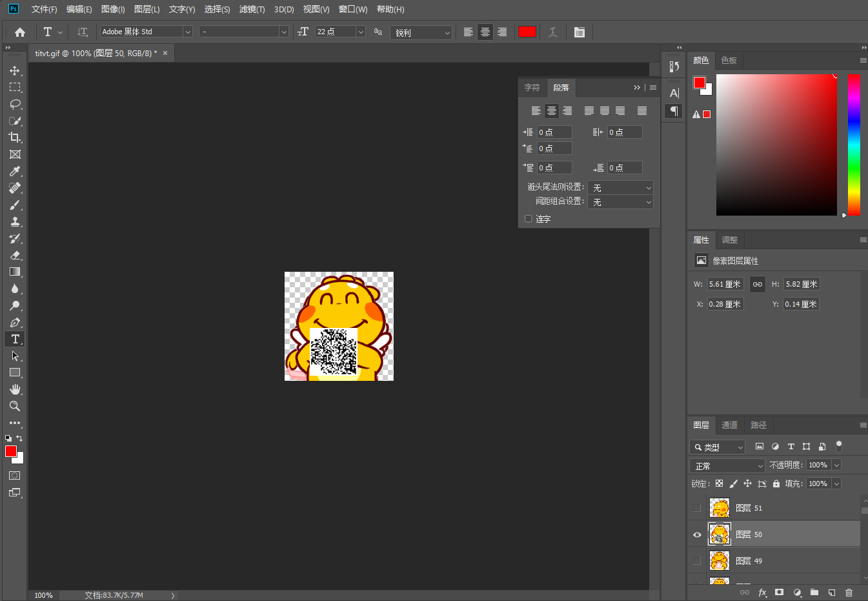Toggle Quick Mask mode icon

pyautogui.click(x=15, y=476)
